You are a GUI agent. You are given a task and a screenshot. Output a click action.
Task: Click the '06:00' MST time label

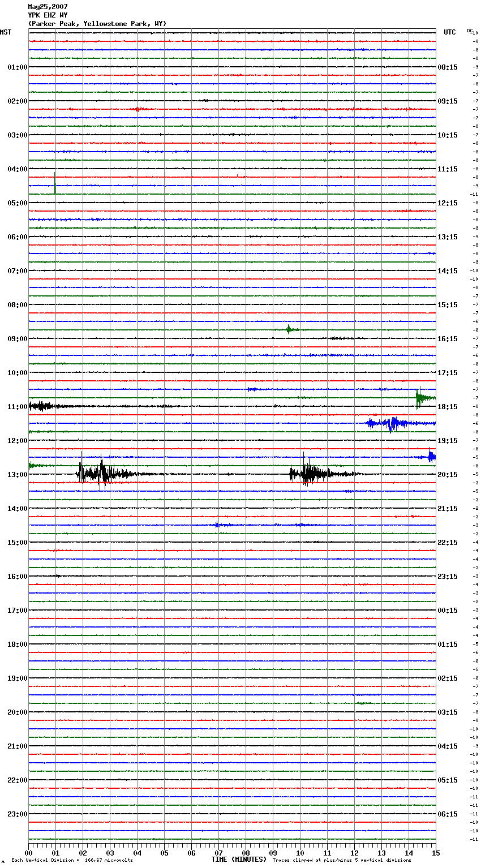coord(18,237)
